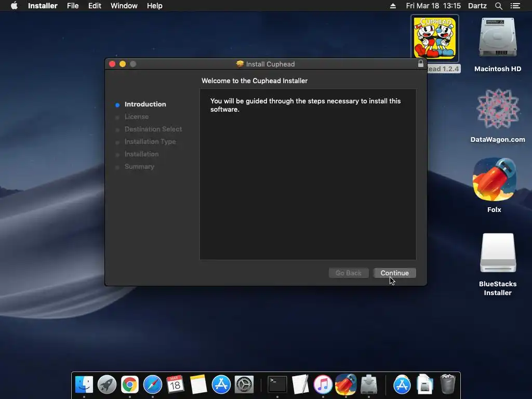Close the Install Cuphead window
The height and width of the screenshot is (399, 532).
(112, 64)
